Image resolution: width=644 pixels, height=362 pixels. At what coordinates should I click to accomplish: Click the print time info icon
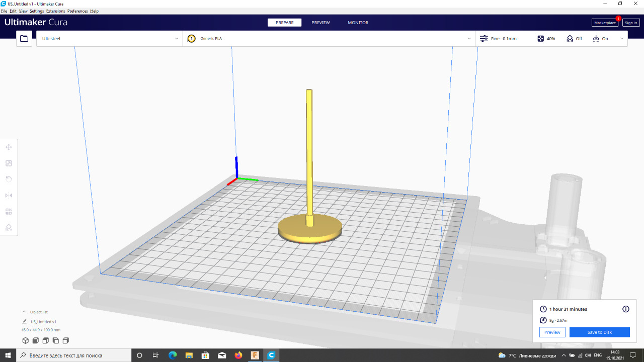(626, 309)
